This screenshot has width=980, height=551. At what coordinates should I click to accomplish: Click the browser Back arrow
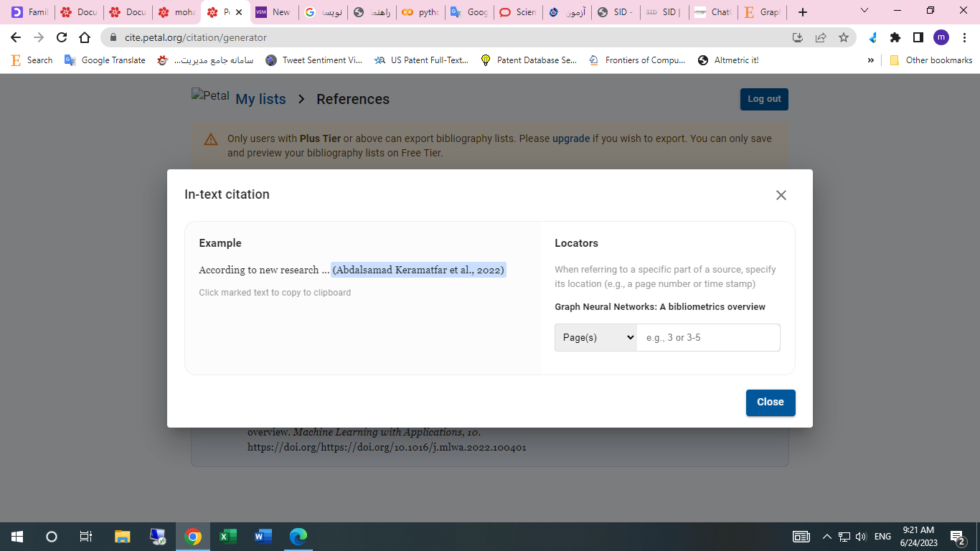[16, 37]
